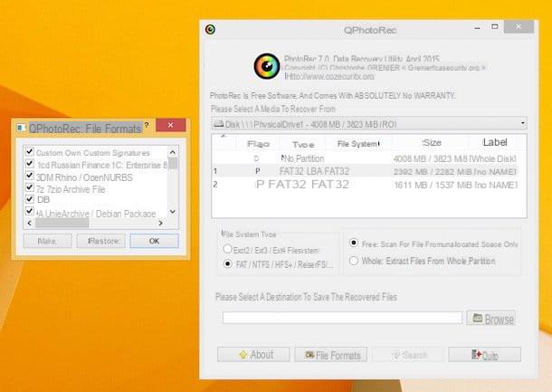Minimize the QPhotoRec window
Viewport: 552px width, 392px height.
(x=478, y=27)
